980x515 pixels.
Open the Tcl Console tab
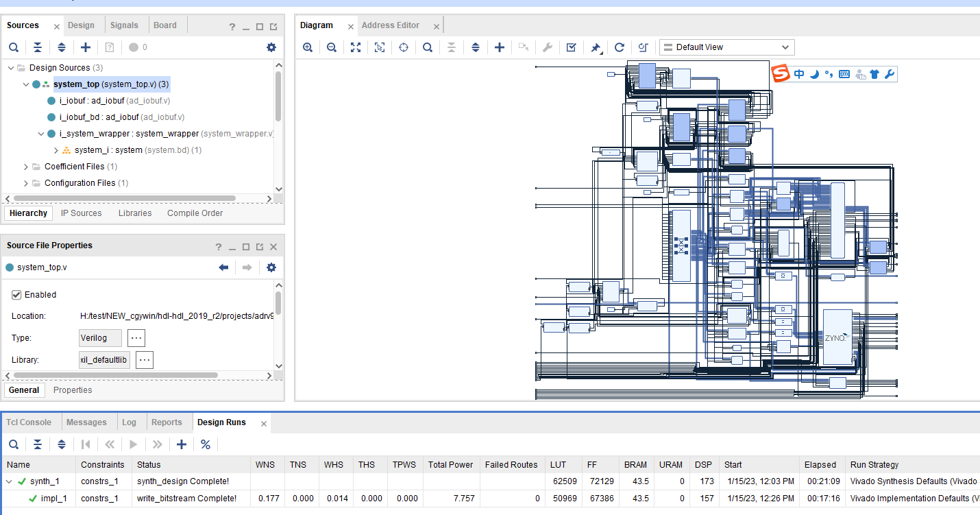(x=29, y=422)
